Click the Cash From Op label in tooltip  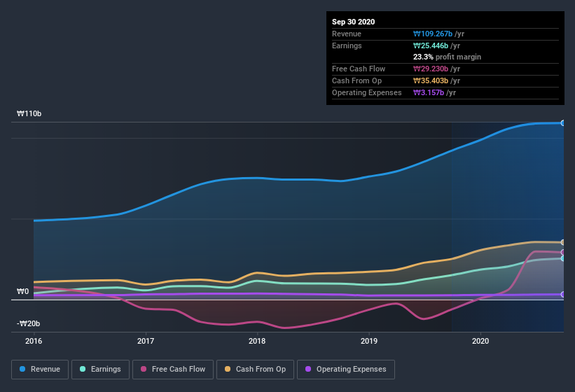coord(356,80)
